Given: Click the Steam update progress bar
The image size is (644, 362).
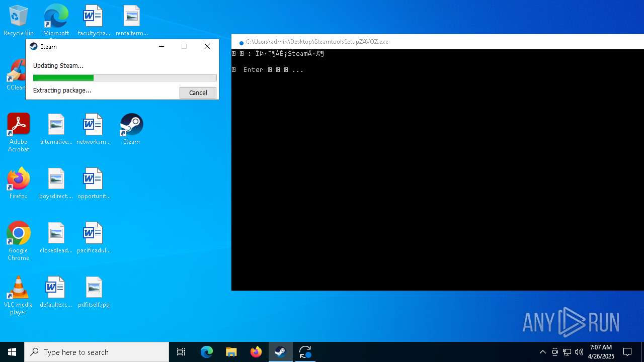Looking at the screenshot, I should [x=125, y=78].
